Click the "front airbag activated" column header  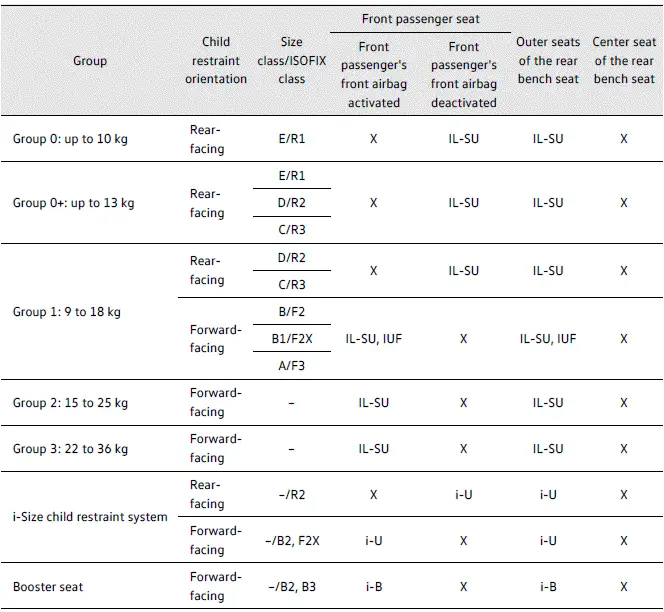pyautogui.click(x=373, y=74)
